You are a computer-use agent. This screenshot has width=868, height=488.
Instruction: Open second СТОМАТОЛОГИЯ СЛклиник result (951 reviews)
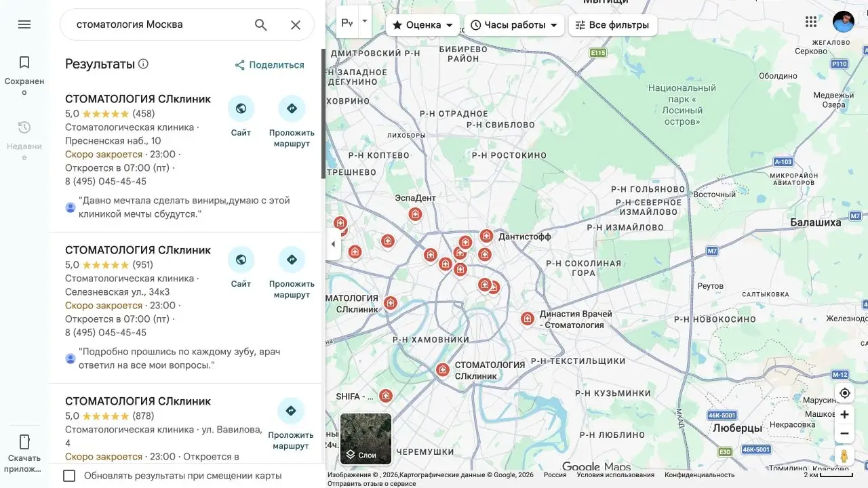(138, 250)
